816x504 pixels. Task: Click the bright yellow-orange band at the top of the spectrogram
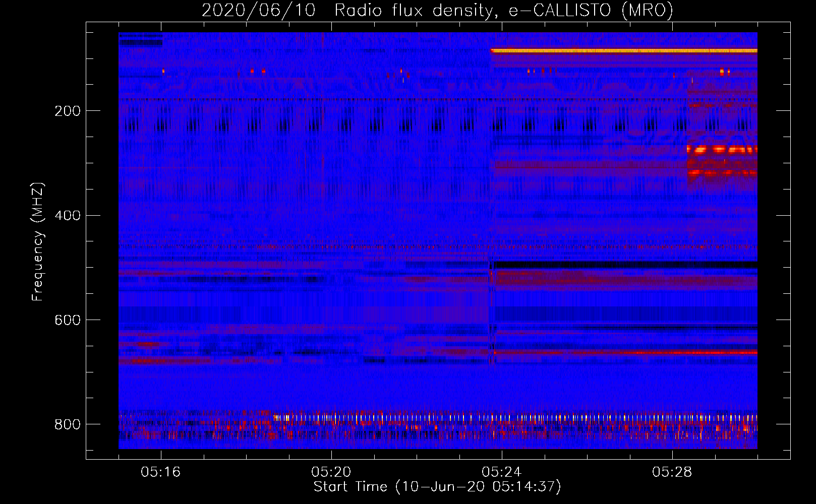(624, 50)
